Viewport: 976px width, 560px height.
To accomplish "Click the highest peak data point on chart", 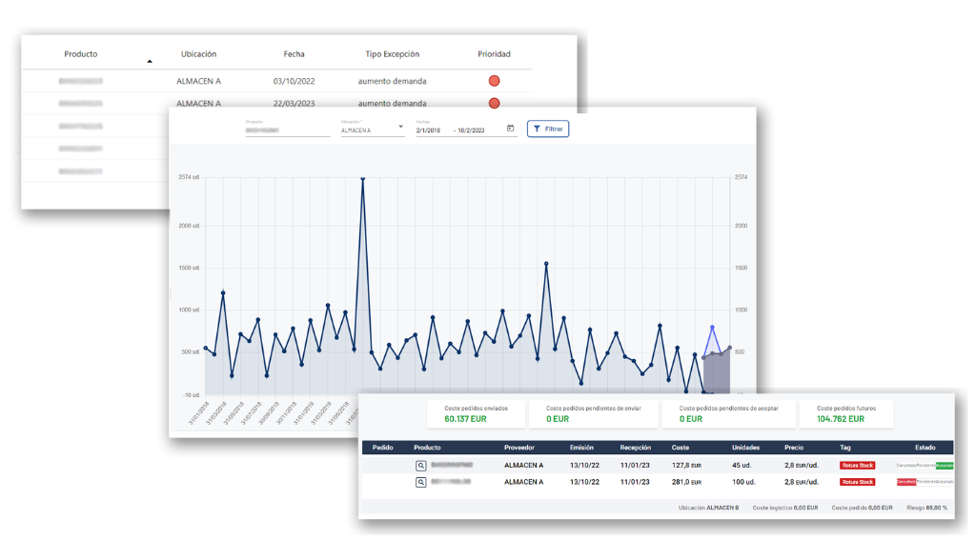I will [362, 178].
